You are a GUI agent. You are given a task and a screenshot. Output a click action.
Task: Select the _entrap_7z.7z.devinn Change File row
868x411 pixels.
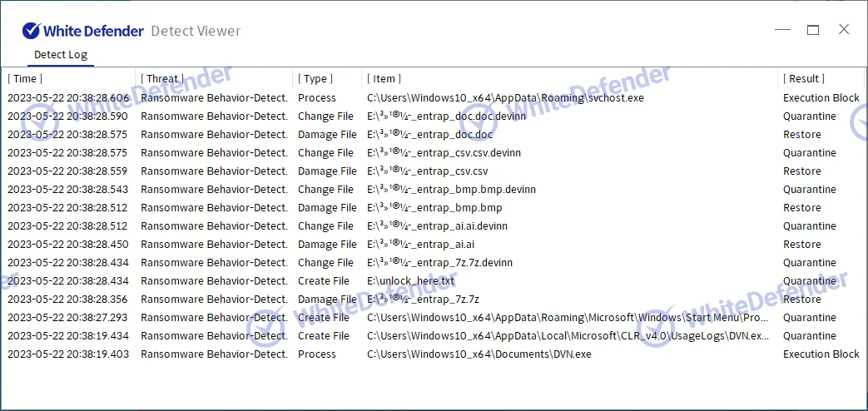[x=439, y=263]
